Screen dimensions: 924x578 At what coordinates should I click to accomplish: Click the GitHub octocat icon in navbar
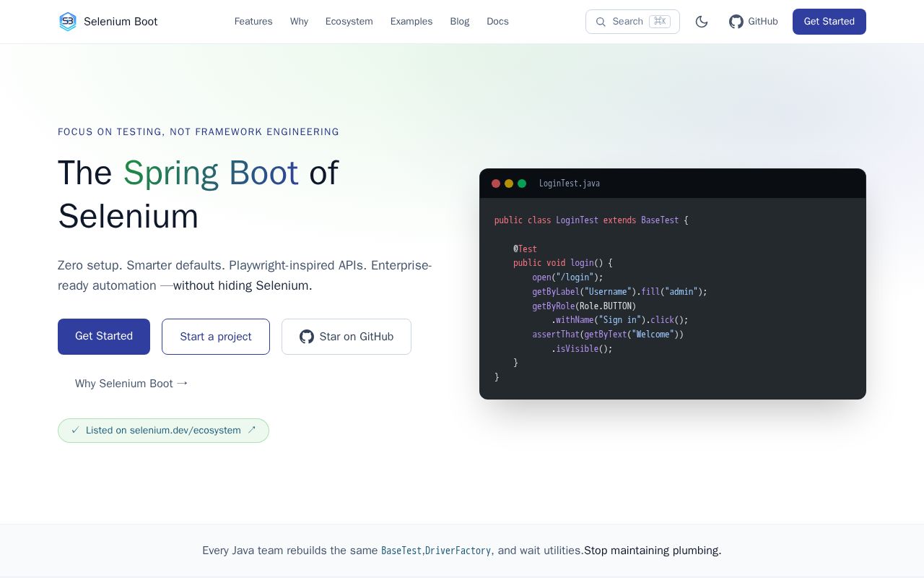point(736,22)
